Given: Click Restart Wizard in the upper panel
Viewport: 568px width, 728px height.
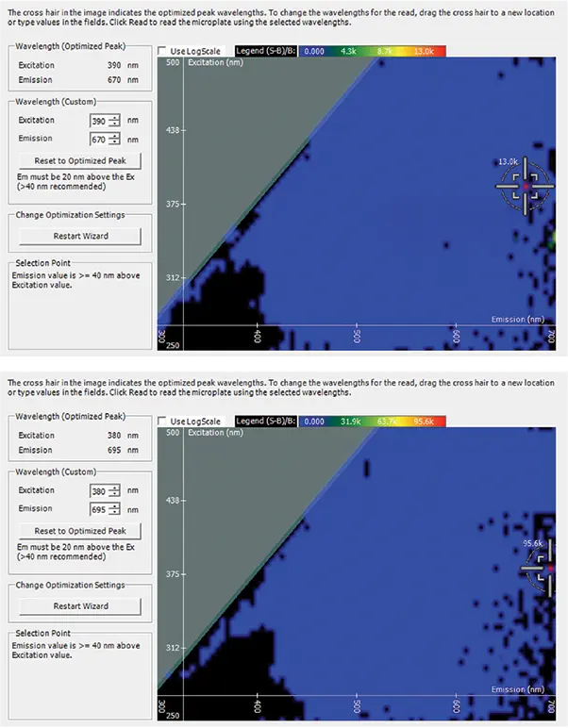Looking at the screenshot, I should coord(80,236).
